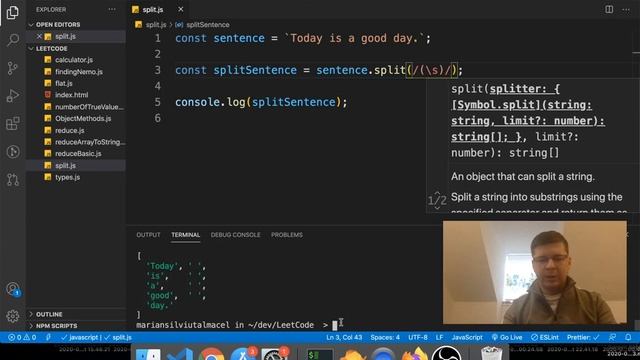Change LF end of line sequence

tap(439, 338)
